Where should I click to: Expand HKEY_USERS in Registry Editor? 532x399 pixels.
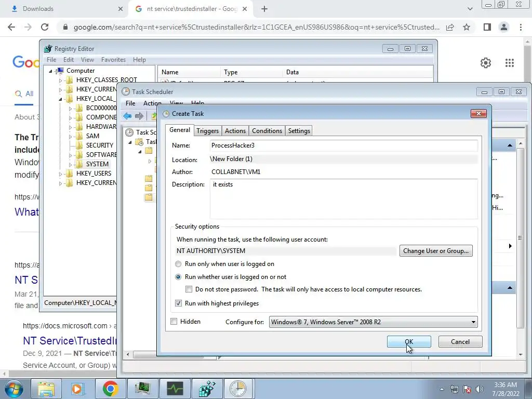coord(60,174)
